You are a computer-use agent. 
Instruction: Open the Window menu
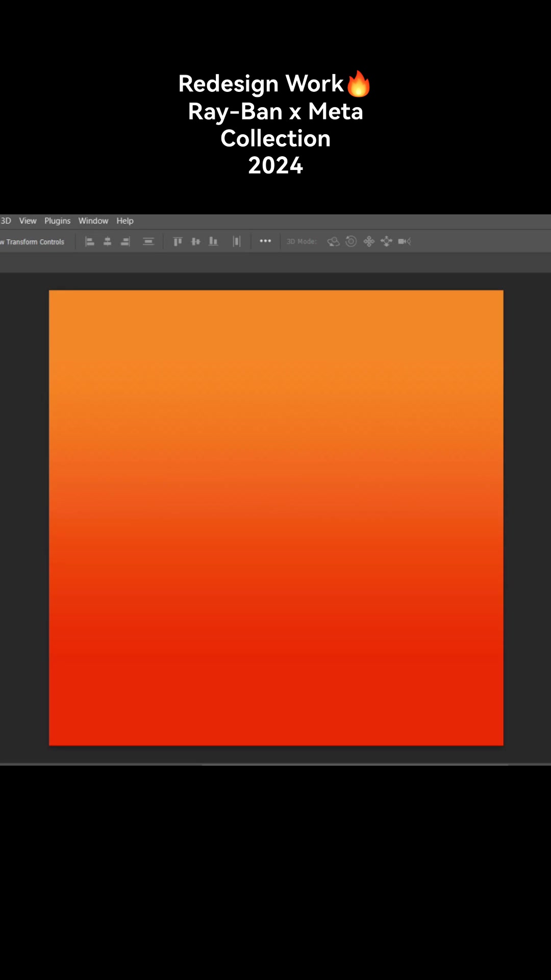93,221
